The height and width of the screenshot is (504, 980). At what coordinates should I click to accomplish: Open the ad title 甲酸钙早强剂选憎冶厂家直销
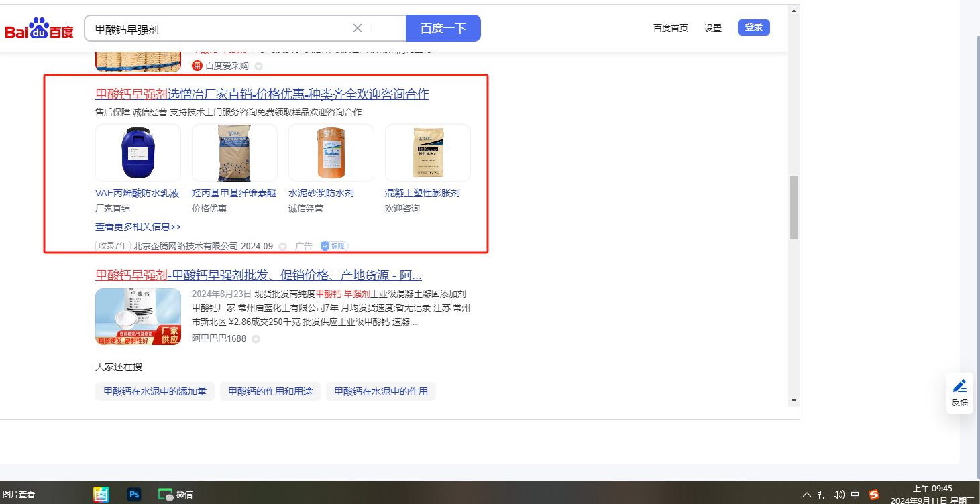click(x=262, y=94)
